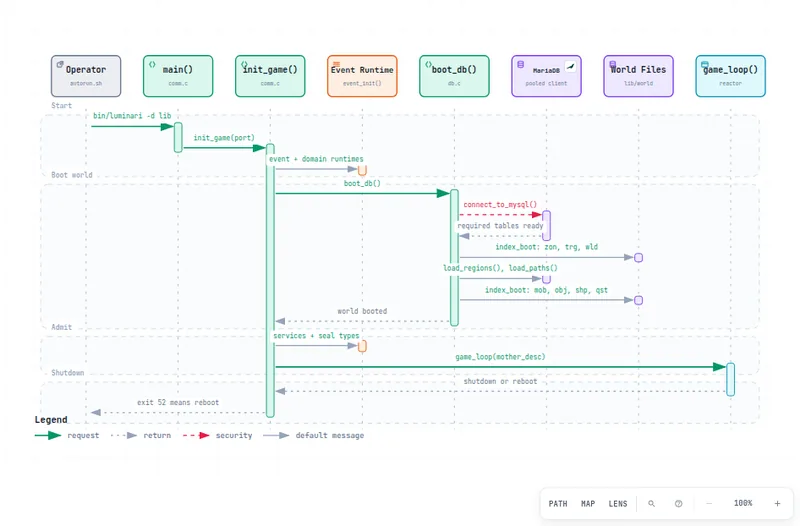Click the 'default message' legend entry
This screenshot has height=526, width=800.
314,436
